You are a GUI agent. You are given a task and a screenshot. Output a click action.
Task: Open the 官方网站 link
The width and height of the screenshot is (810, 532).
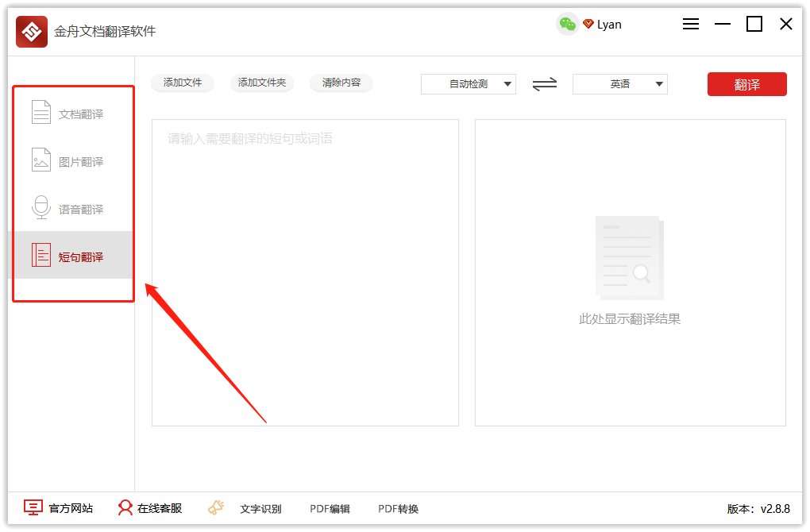pos(71,509)
